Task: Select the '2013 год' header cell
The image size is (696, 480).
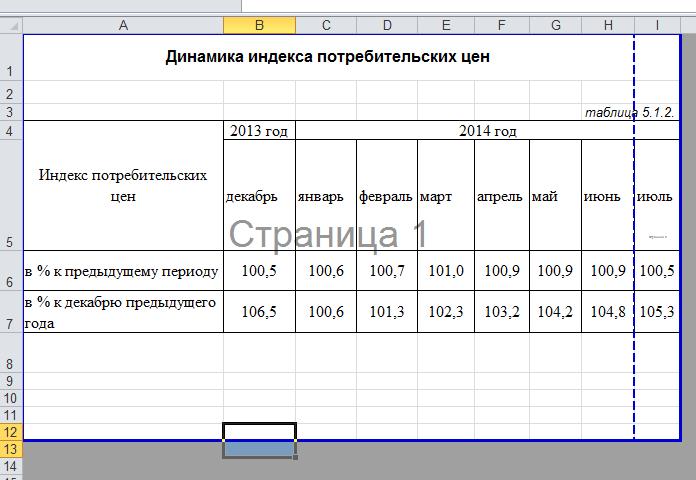Action: [259, 130]
